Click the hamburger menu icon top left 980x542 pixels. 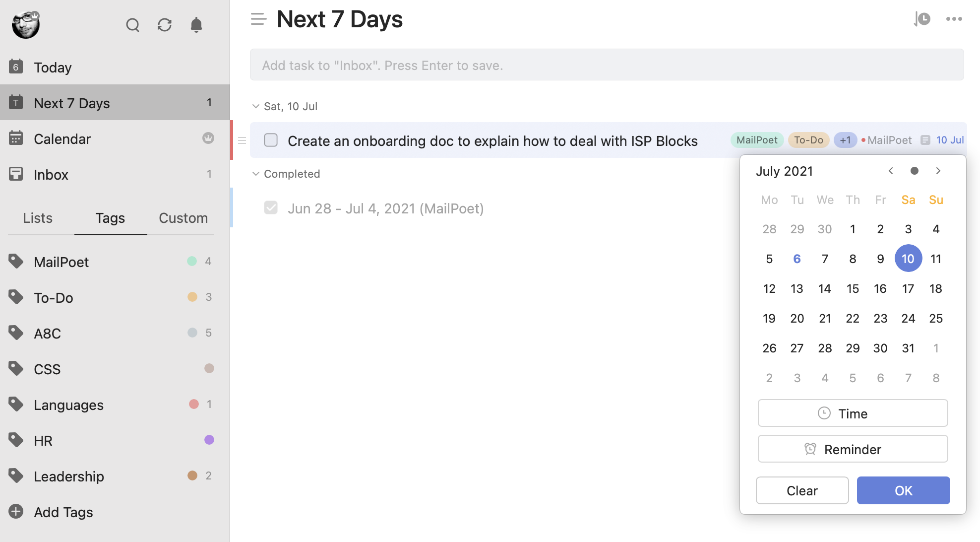tap(259, 19)
